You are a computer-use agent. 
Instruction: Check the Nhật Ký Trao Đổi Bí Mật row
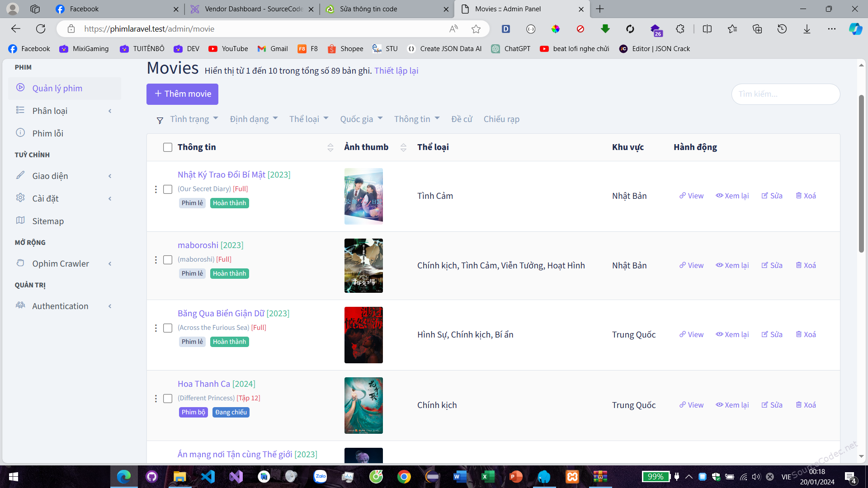(x=168, y=189)
